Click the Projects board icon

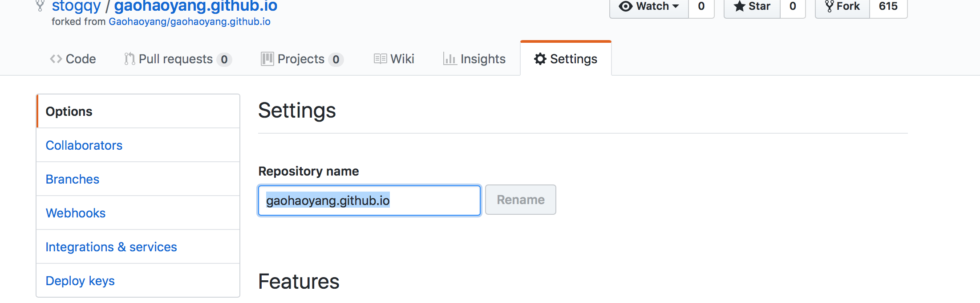coord(267,59)
